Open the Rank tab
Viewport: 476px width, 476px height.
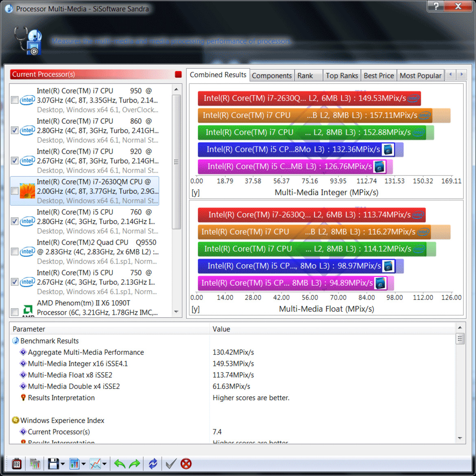tap(308, 76)
